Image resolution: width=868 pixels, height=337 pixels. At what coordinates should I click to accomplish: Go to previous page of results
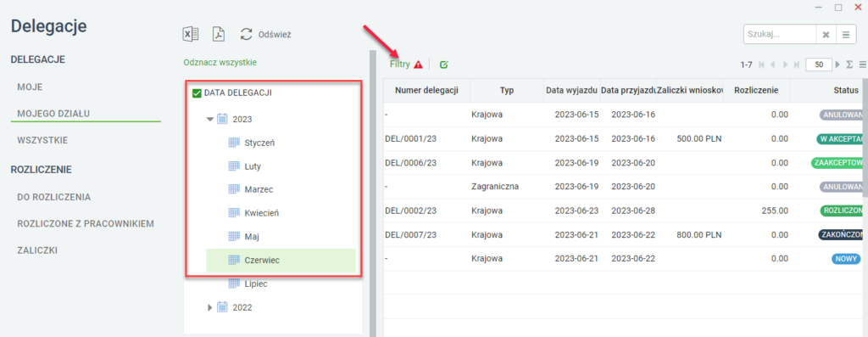(773, 65)
